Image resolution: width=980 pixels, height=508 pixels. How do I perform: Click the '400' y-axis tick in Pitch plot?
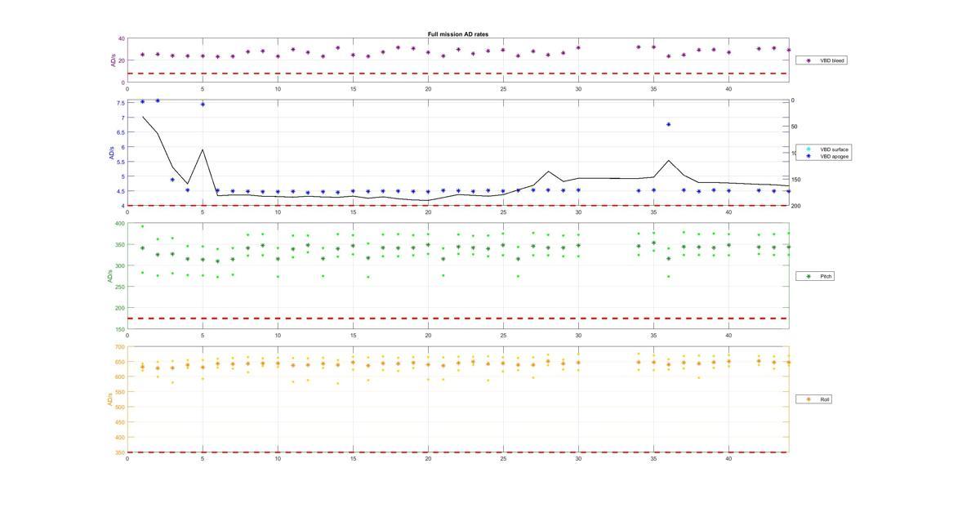pyautogui.click(x=120, y=224)
